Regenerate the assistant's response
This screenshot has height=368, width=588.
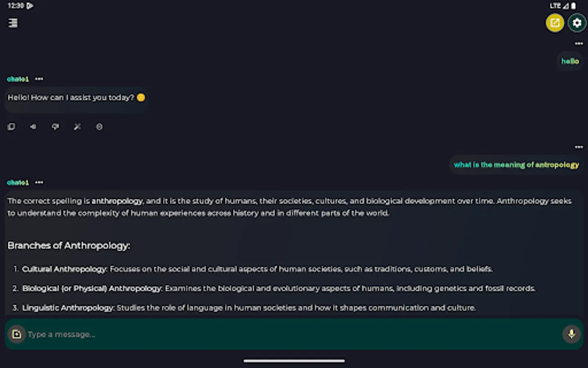[77, 127]
